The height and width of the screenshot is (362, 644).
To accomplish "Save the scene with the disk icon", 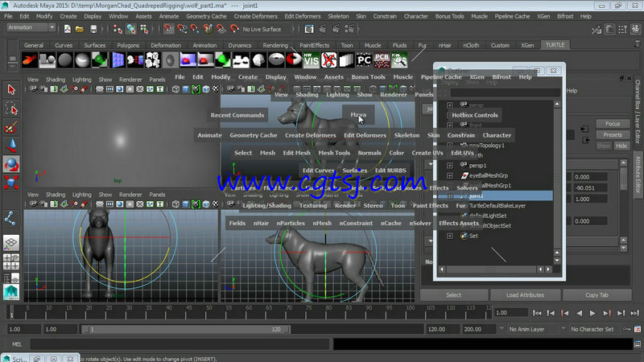I will click(x=93, y=29).
